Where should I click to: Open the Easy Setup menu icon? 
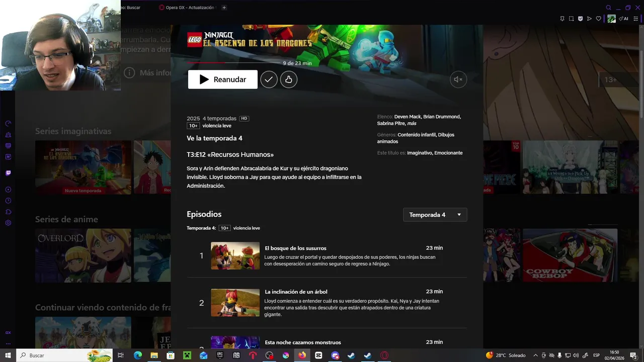click(x=635, y=19)
